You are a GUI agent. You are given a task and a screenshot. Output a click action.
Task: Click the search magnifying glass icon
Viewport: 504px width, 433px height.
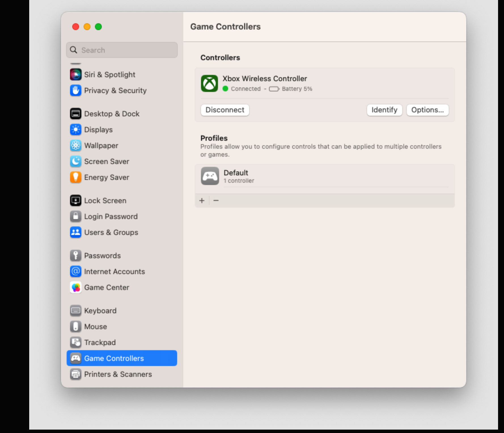click(x=74, y=50)
